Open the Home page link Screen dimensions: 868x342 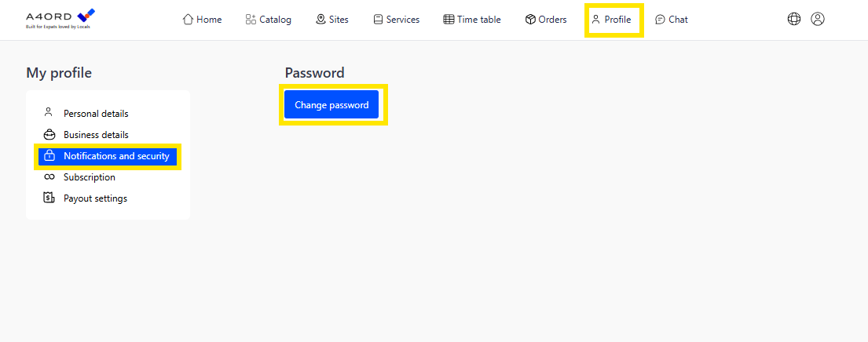click(x=202, y=20)
